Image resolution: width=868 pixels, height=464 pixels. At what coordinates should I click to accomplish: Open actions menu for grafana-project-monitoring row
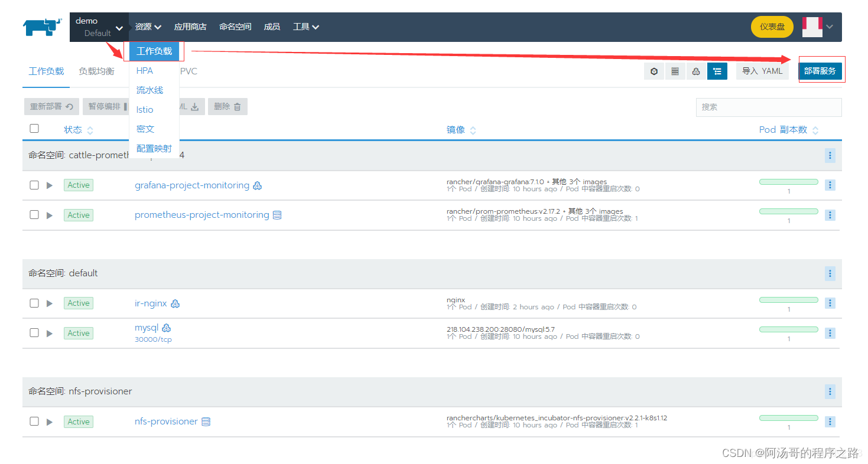point(830,185)
